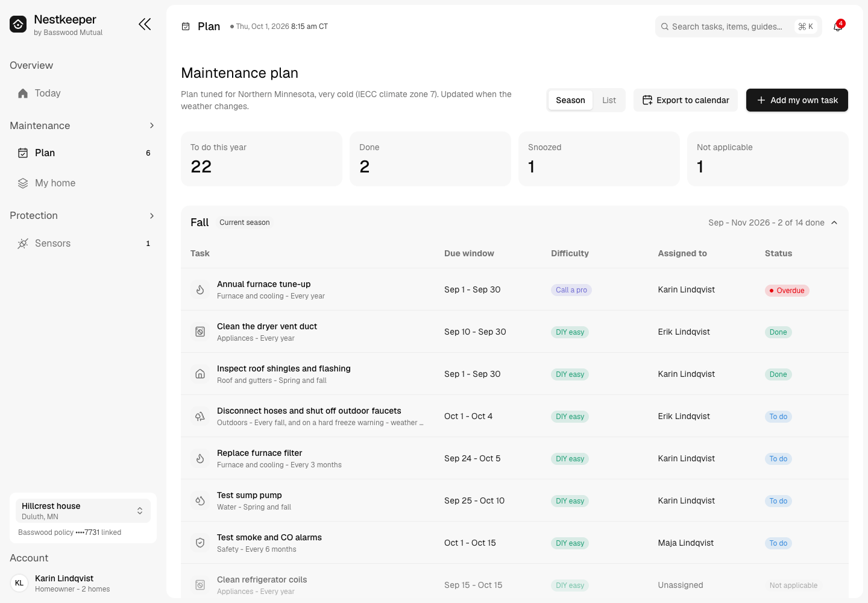Open My home in sidebar

point(83,183)
